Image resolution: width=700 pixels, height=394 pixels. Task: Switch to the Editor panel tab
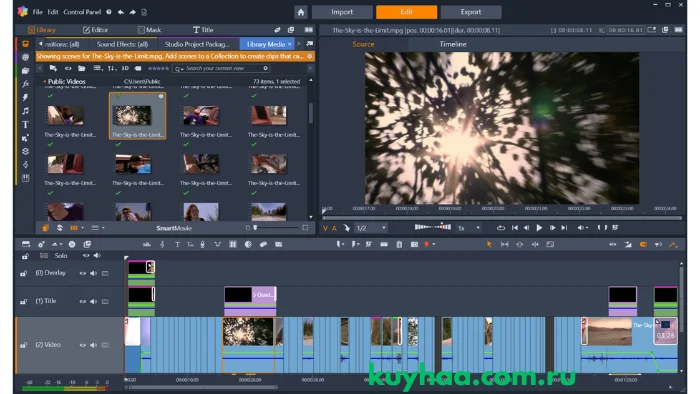[96, 30]
